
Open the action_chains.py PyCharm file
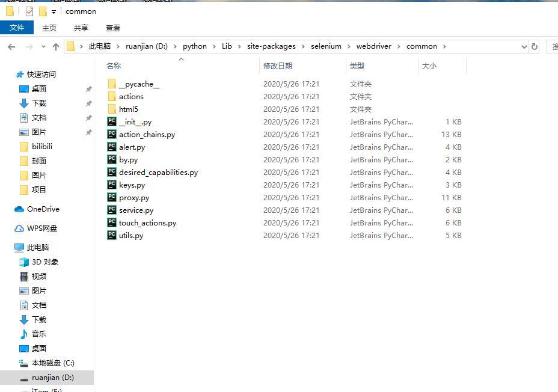[147, 134]
